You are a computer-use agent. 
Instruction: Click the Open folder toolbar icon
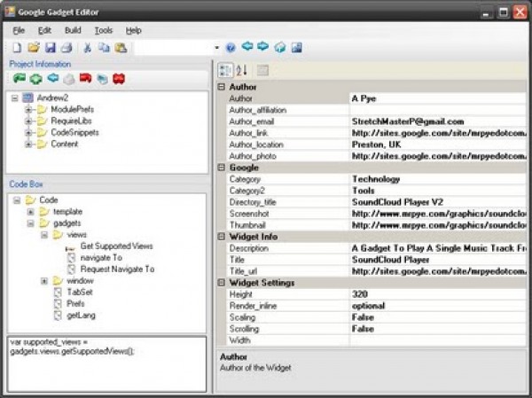click(34, 47)
